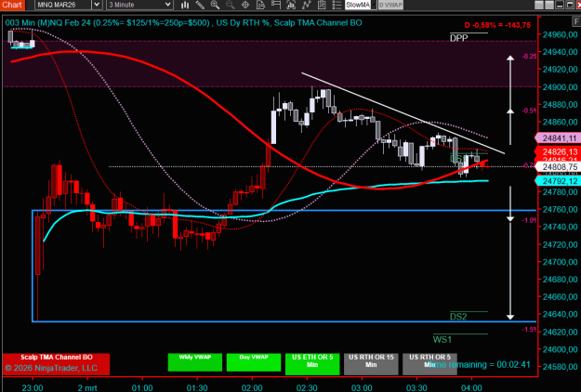Click the -1.0 percent level label

(x=529, y=220)
